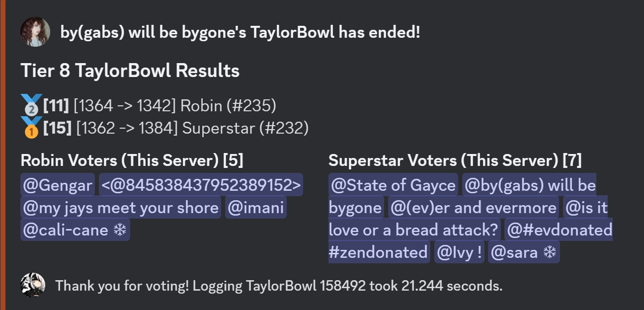Open @my jays meet your shore mention
This screenshot has height=310, width=644.
(121, 207)
